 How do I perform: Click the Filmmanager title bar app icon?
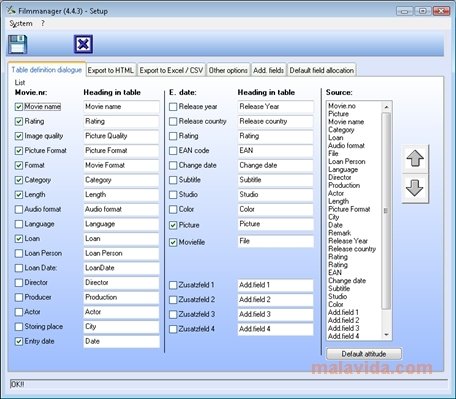[11, 10]
